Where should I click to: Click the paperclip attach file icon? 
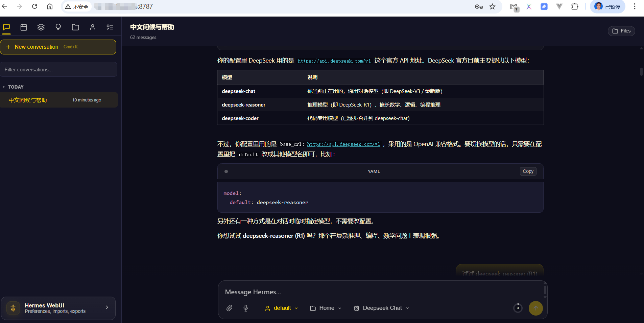[229, 308]
